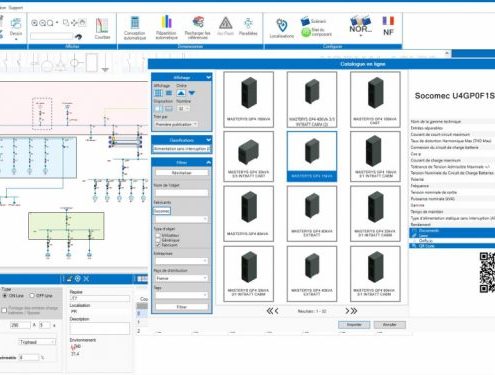Open the Conception automatique tool
The height and width of the screenshot is (375, 495).
click(x=135, y=28)
